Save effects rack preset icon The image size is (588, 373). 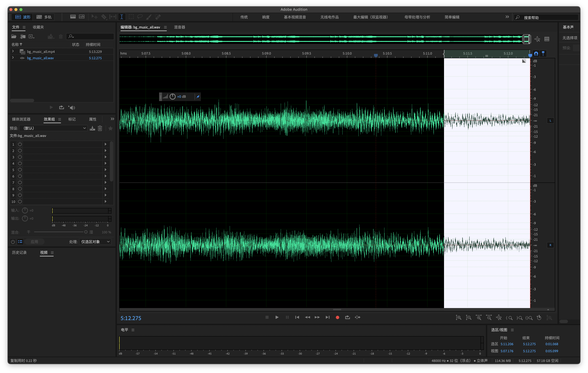pyautogui.click(x=92, y=128)
